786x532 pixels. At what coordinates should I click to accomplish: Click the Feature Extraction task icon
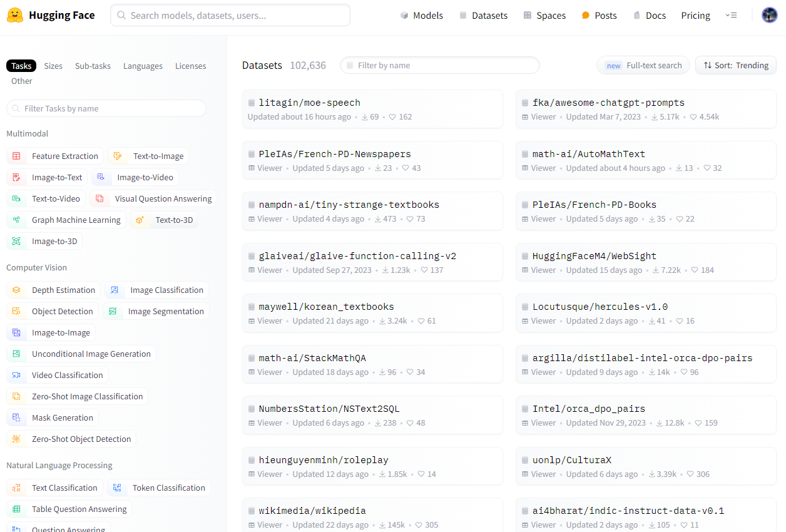17,156
